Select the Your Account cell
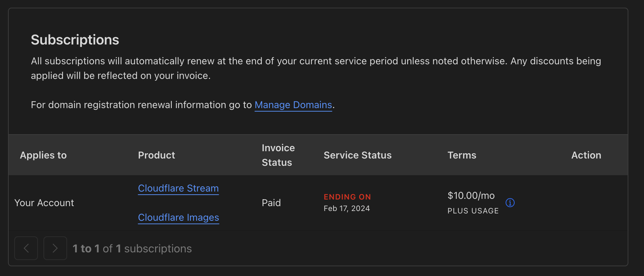 coord(44,203)
